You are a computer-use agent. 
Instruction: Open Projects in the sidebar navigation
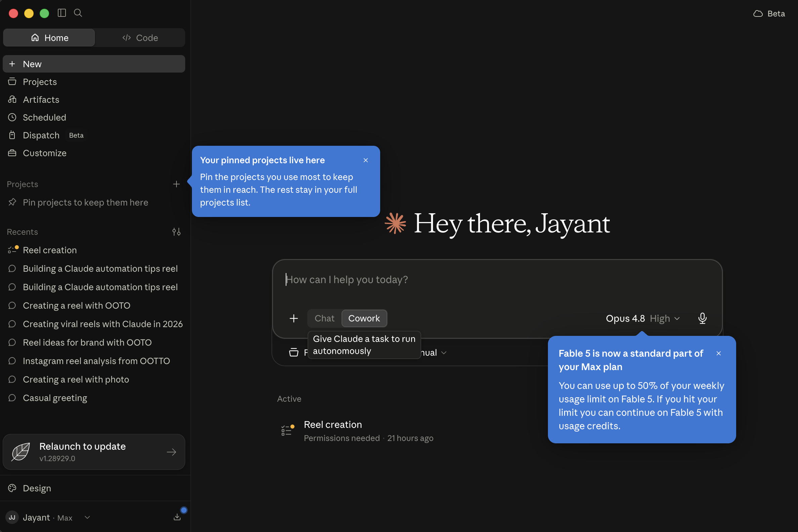tap(94, 82)
